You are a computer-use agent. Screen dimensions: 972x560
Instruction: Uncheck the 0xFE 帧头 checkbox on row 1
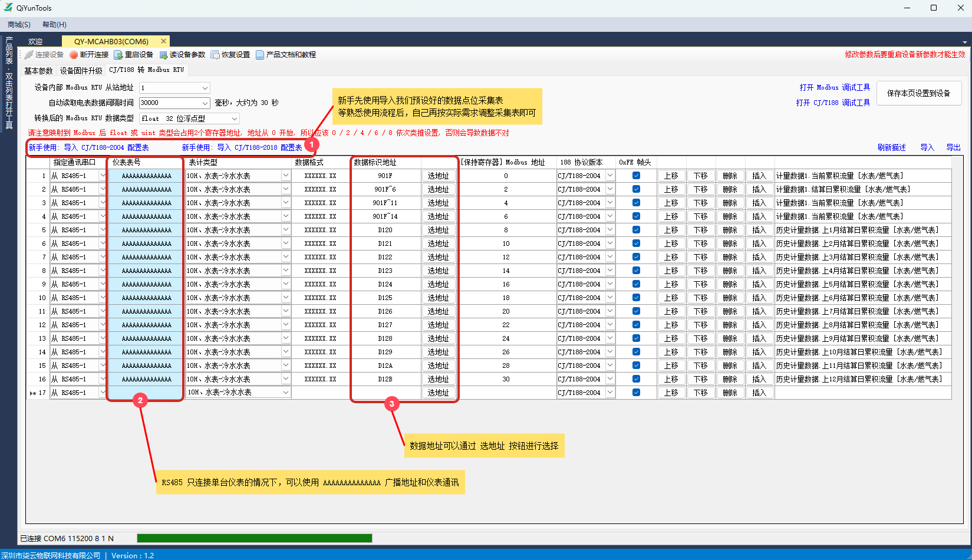point(636,175)
